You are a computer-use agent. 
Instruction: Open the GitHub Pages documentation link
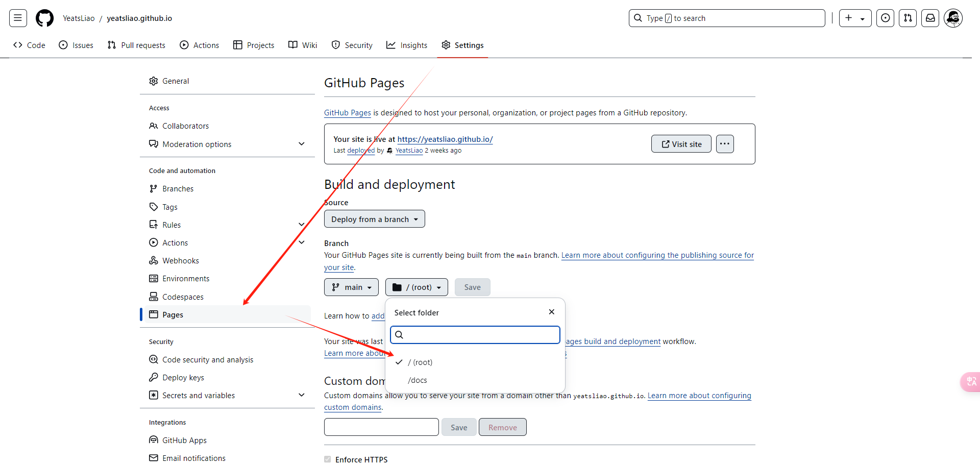(348, 113)
